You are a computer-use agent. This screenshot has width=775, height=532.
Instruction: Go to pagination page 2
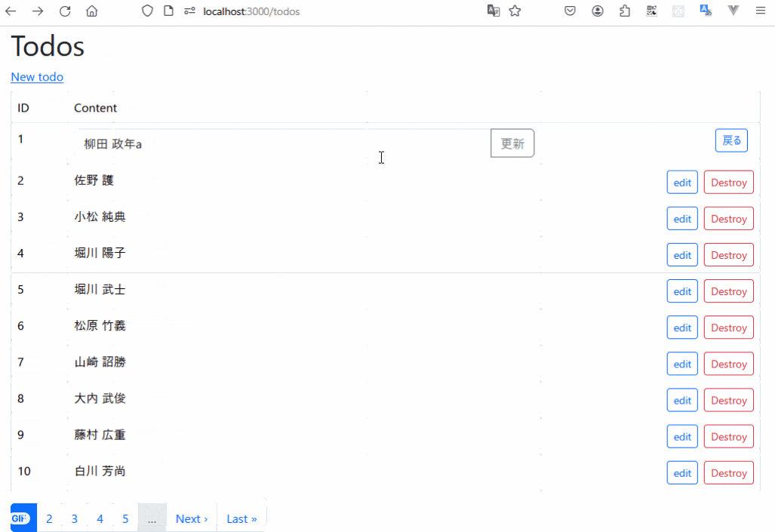click(49, 518)
